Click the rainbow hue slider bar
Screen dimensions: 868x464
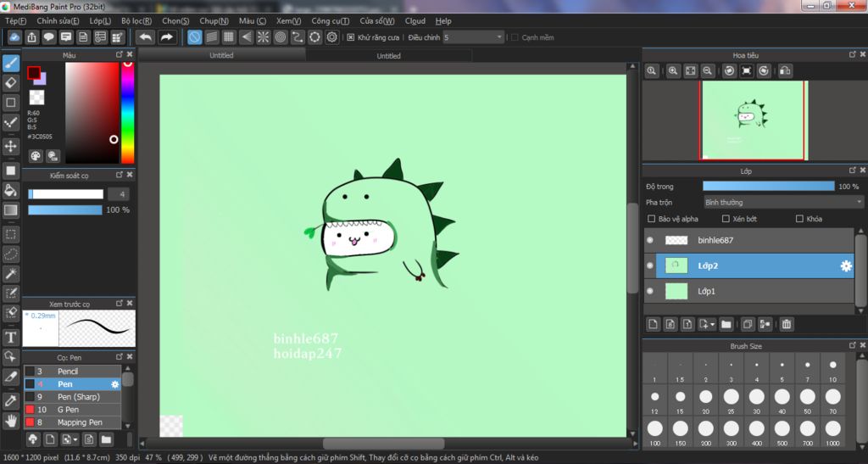[128, 113]
